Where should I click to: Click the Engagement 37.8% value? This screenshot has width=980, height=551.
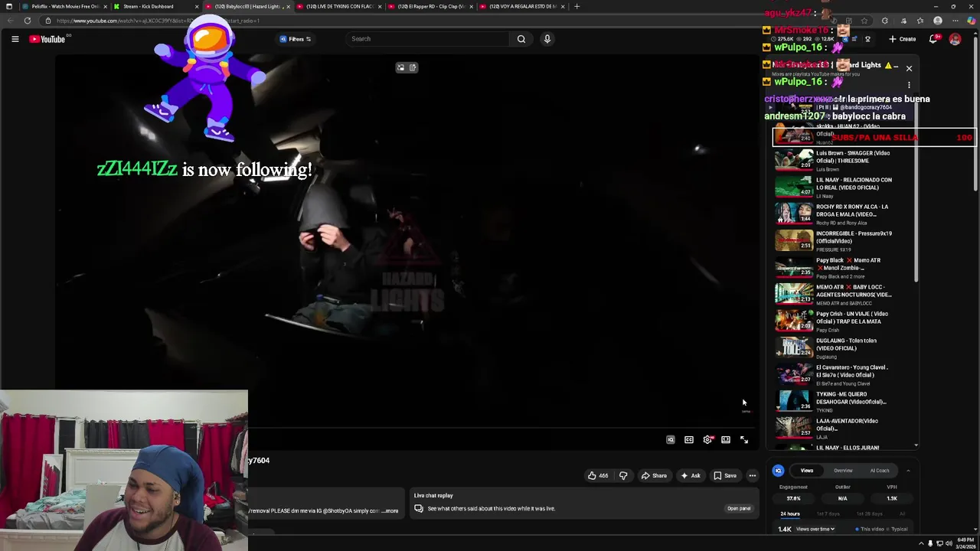tap(793, 498)
